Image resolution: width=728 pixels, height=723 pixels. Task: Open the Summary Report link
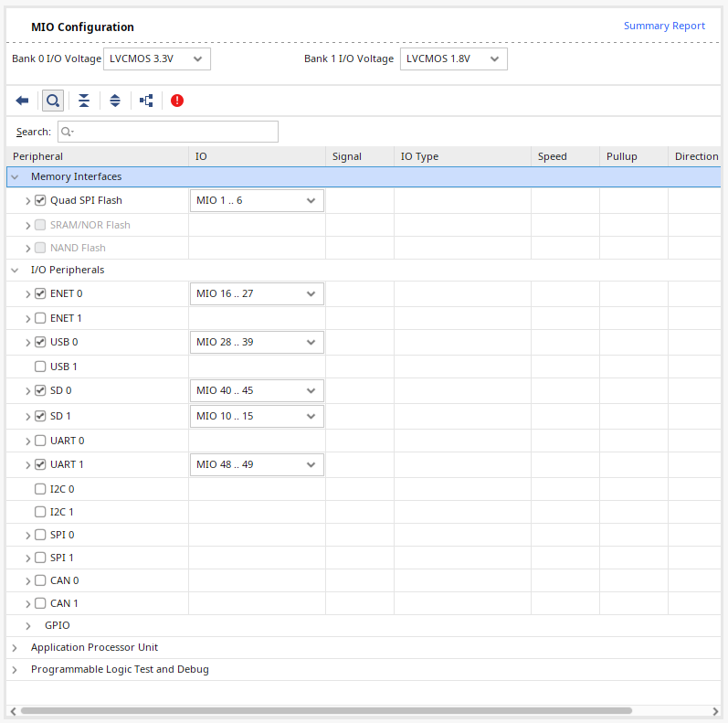point(664,26)
